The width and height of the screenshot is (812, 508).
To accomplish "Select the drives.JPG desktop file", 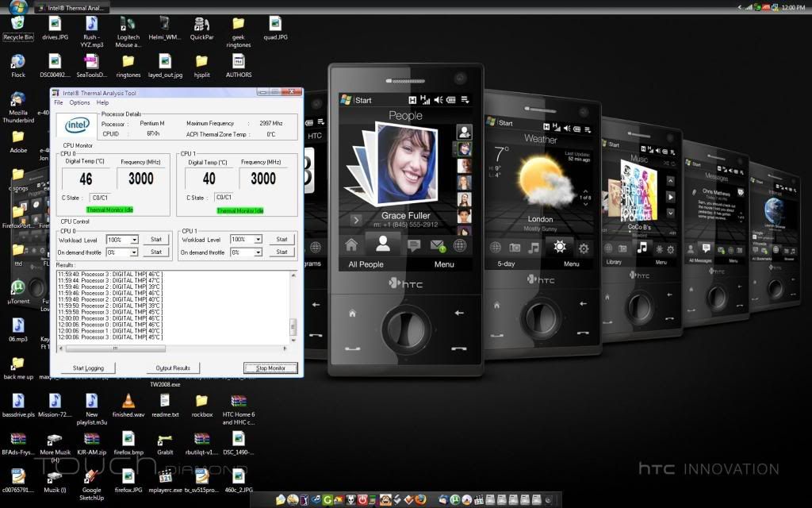I will (55, 29).
